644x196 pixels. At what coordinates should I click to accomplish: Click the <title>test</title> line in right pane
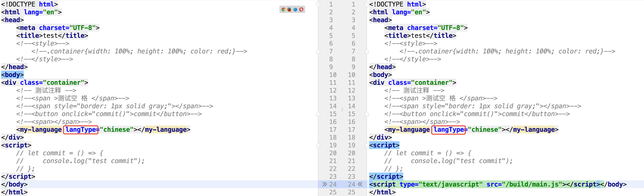[x=420, y=36]
